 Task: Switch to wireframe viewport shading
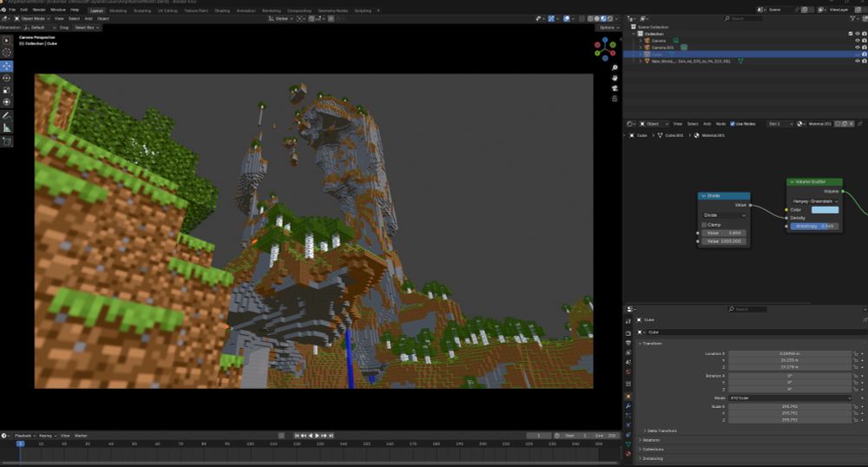pos(590,18)
